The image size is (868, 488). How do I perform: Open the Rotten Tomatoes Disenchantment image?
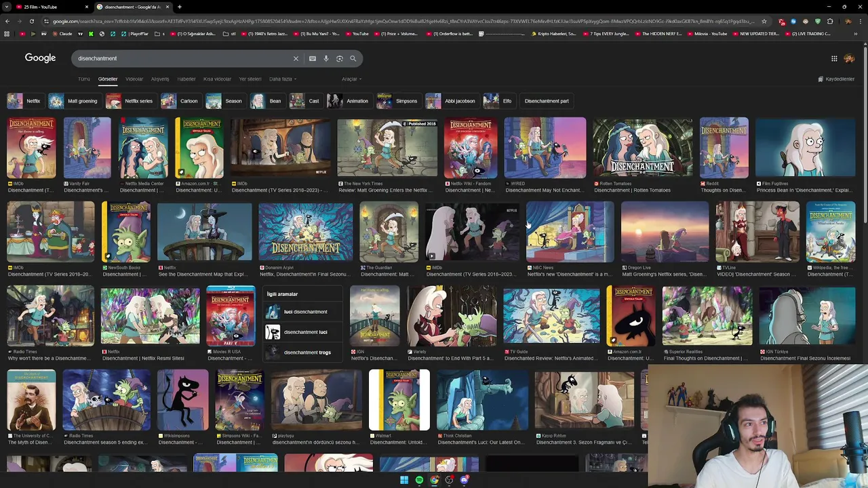(643, 148)
